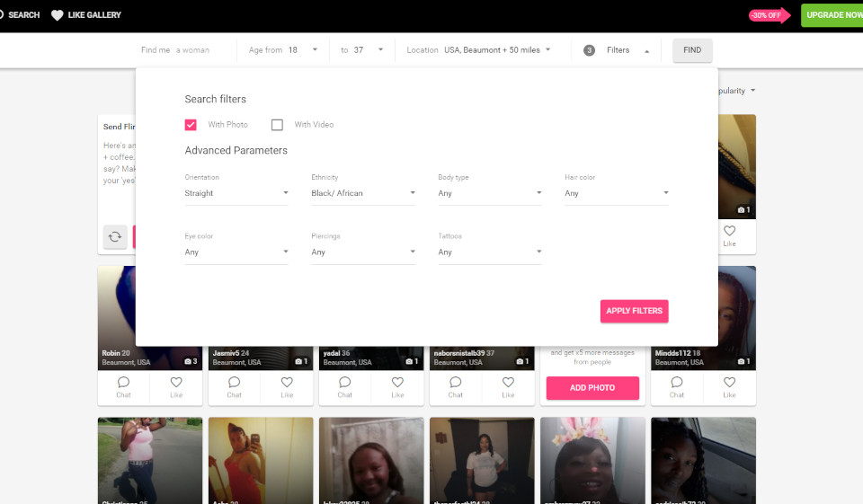Open the Body type dropdown
The image size is (863, 504).
(490, 193)
